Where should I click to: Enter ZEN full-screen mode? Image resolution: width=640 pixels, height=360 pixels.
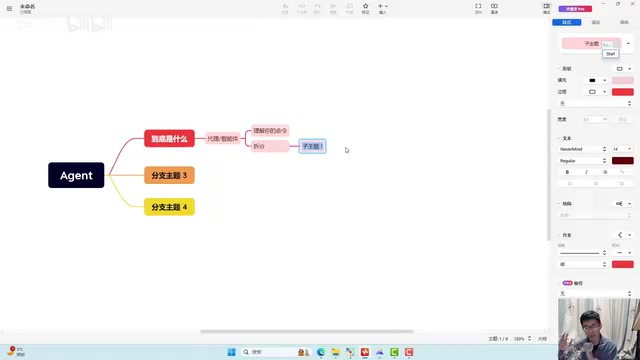pos(478,8)
